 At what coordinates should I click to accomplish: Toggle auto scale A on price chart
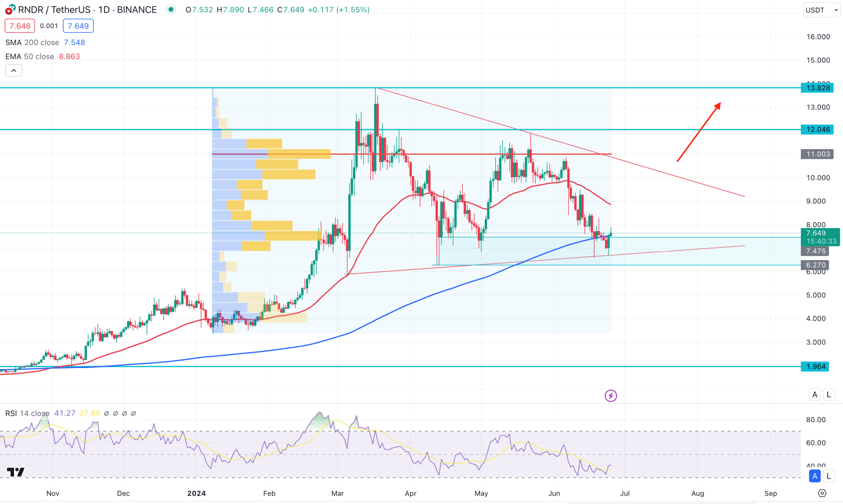coord(815,394)
